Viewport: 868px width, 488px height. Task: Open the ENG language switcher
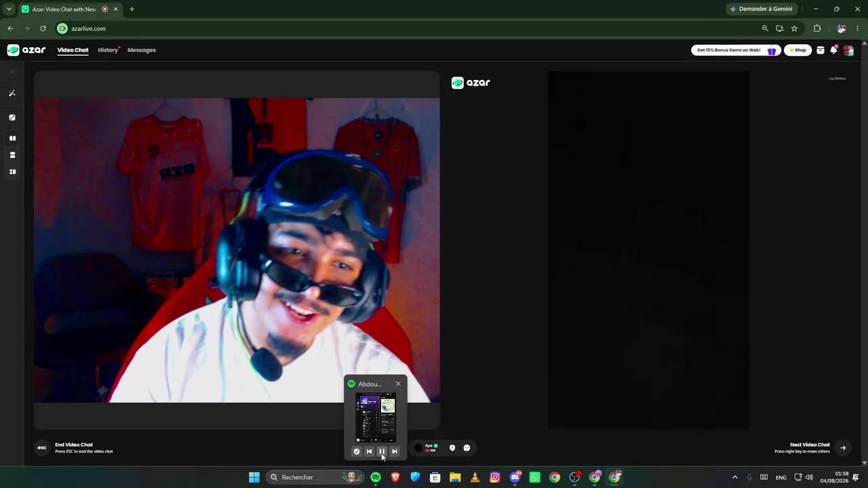point(781,477)
